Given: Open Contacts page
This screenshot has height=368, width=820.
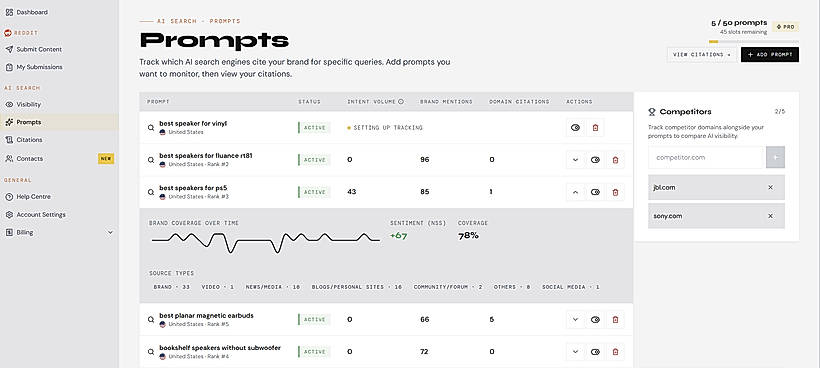Looking at the screenshot, I should coord(29,158).
